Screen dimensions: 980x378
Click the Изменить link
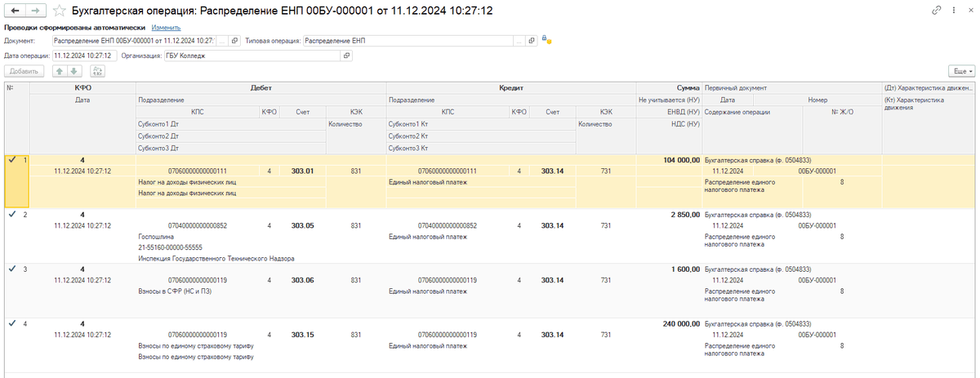(165, 27)
